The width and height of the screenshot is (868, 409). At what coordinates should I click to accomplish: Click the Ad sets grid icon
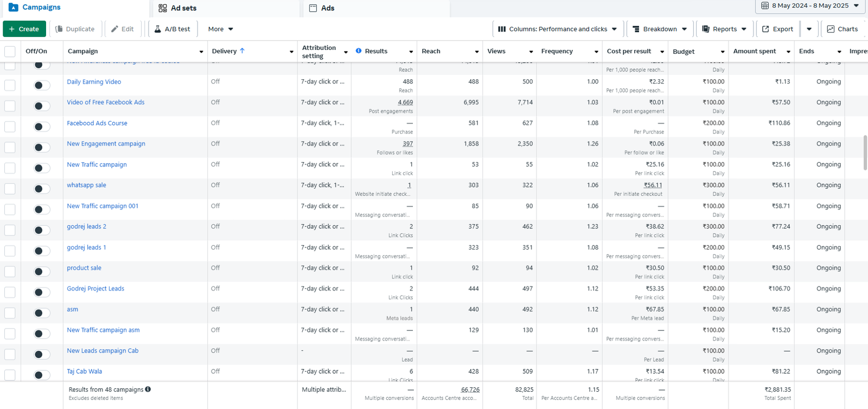tap(163, 8)
